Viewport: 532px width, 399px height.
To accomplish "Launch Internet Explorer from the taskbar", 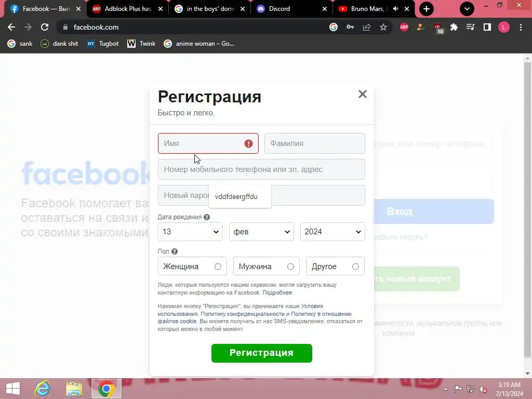I will (43, 389).
